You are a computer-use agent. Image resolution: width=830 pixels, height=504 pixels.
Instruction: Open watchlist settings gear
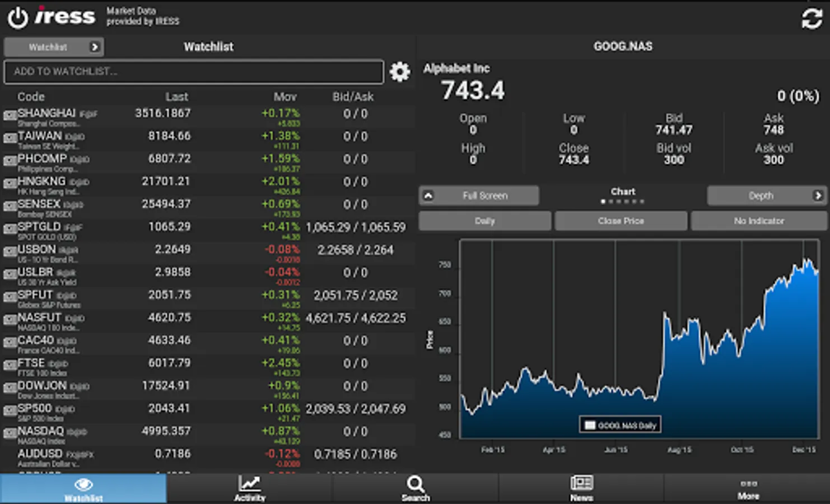399,72
